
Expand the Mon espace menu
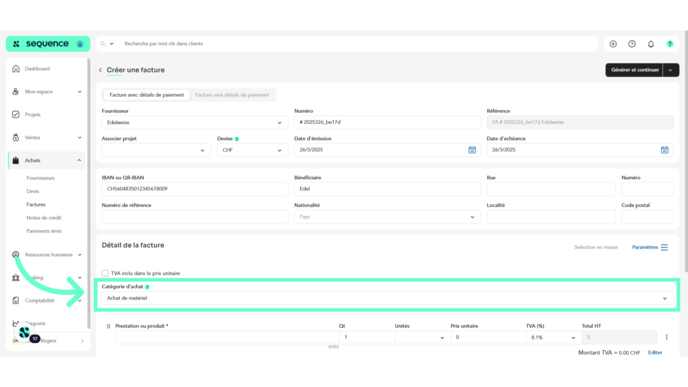click(79, 92)
